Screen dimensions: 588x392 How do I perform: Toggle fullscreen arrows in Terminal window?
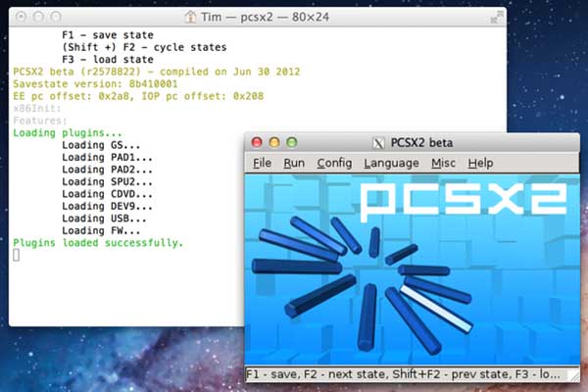tap(497, 17)
